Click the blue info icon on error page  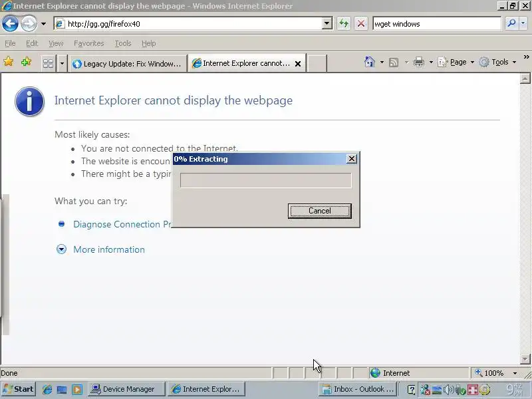click(x=29, y=102)
